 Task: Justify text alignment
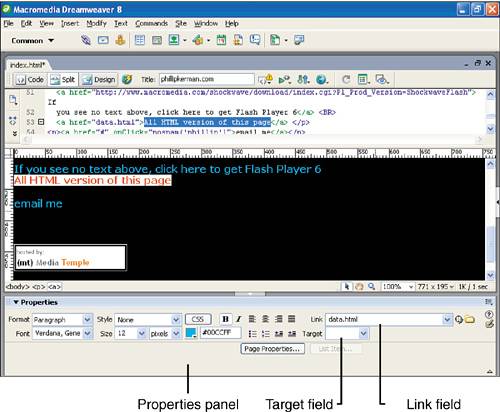point(292,319)
